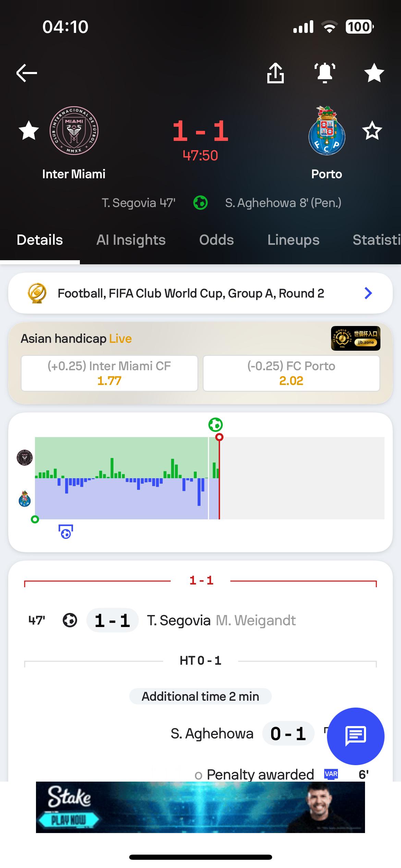This screenshot has height=868, width=401.
Task: Open the blue chat bubble button
Action: [355, 736]
